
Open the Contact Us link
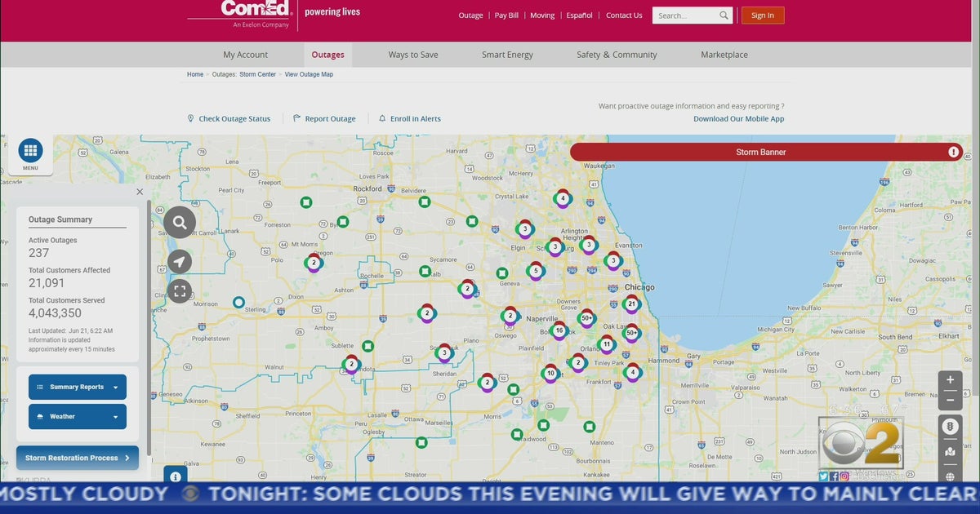624,16
